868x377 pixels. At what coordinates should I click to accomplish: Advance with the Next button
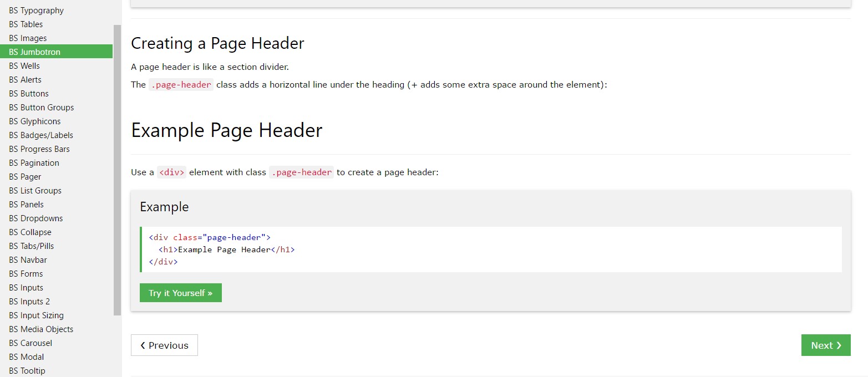coord(826,345)
